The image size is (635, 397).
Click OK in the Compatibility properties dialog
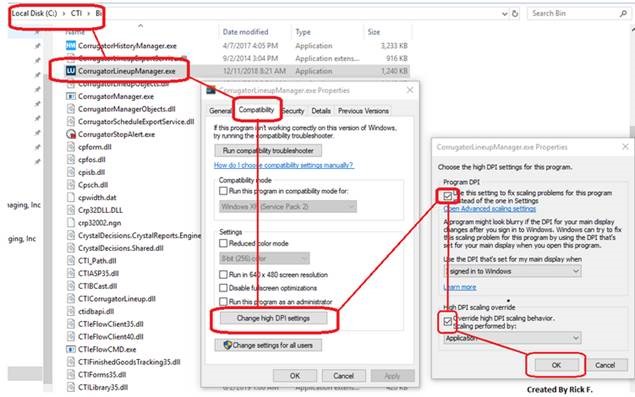point(295,376)
